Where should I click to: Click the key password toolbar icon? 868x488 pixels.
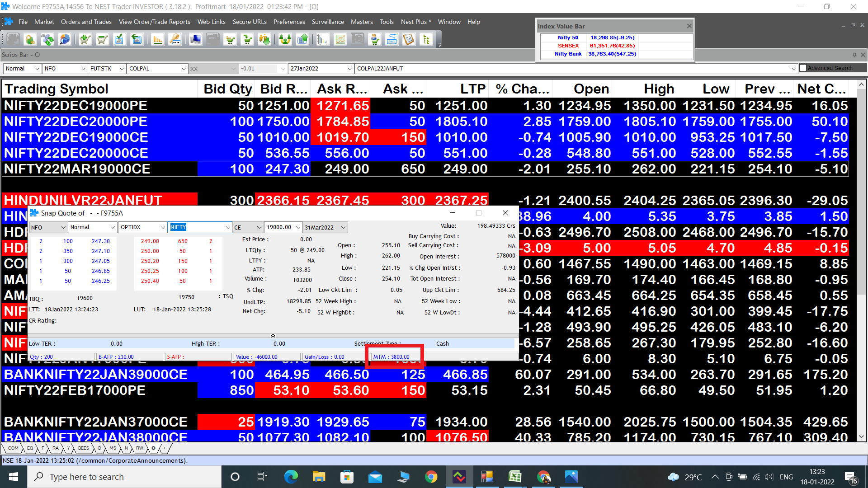click(175, 40)
